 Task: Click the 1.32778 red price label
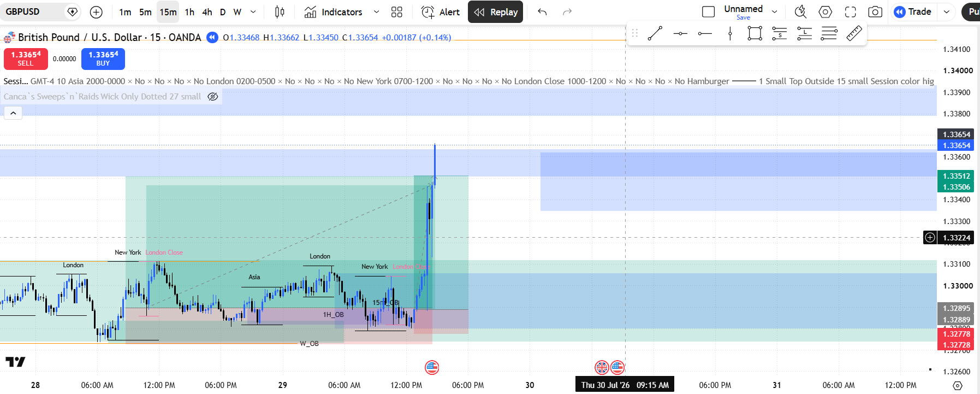click(x=956, y=334)
